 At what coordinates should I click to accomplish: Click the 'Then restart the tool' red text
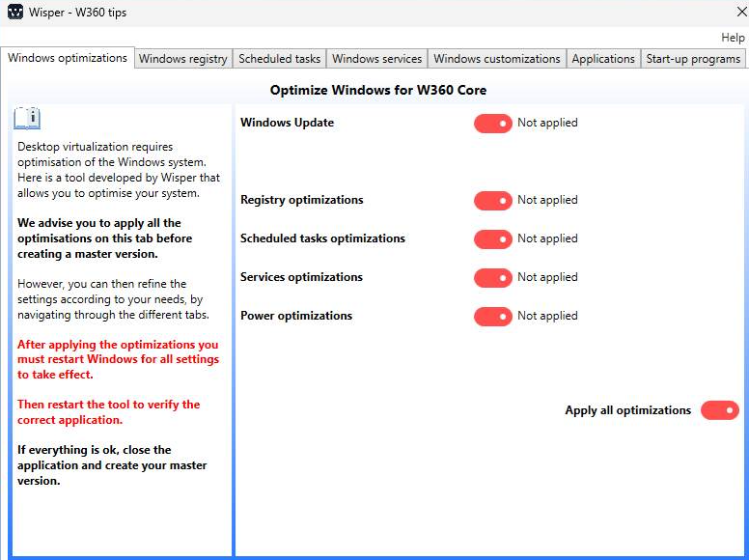click(x=108, y=412)
